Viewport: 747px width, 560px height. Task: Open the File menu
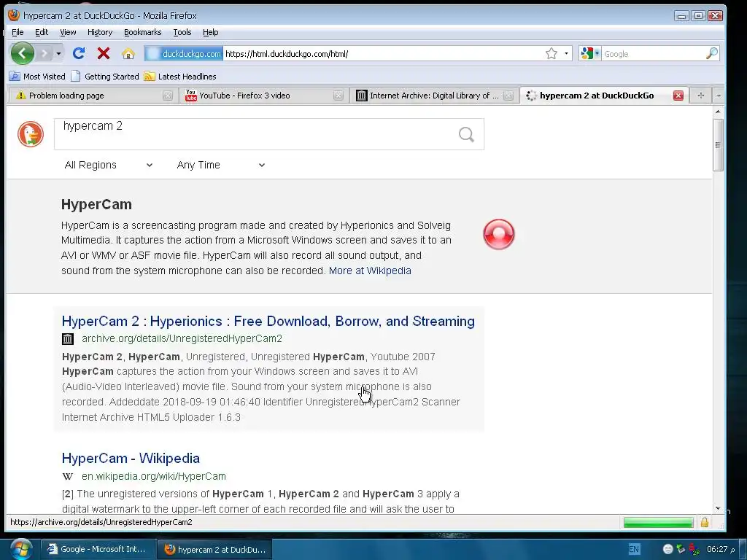point(18,32)
